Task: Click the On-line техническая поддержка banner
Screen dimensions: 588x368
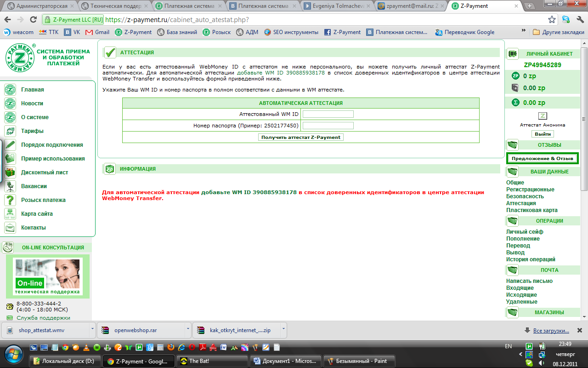Action: tap(48, 276)
